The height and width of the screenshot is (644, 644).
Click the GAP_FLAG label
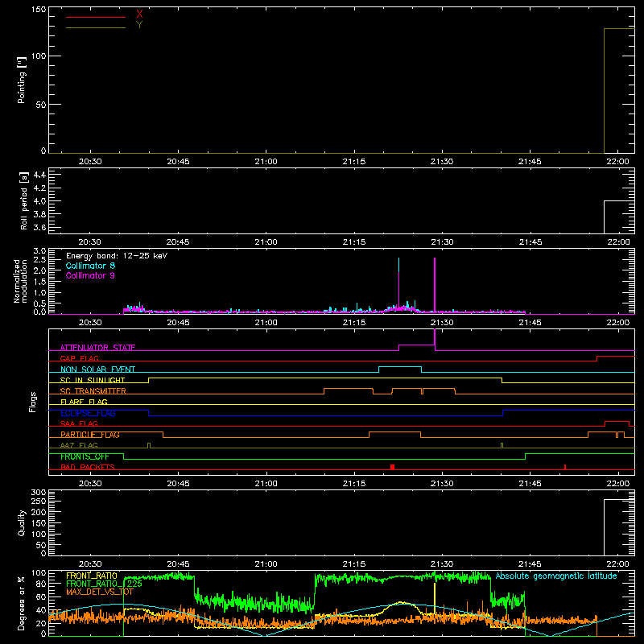tap(79, 358)
